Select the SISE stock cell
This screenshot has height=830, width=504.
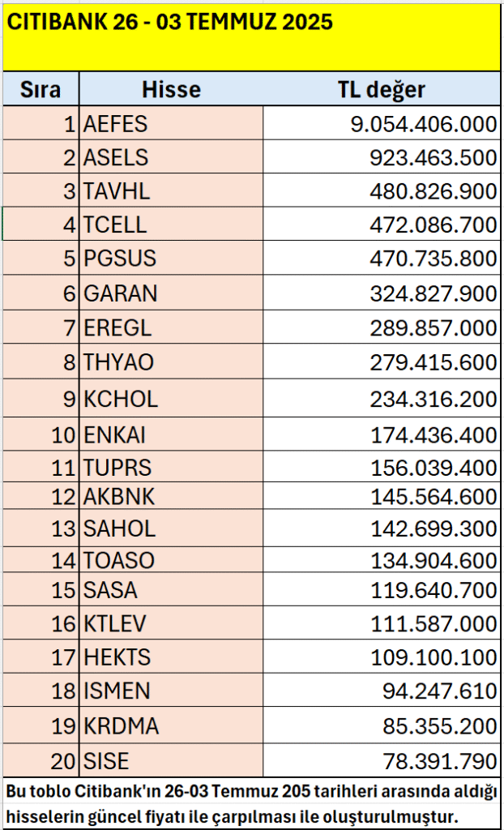[171, 760]
